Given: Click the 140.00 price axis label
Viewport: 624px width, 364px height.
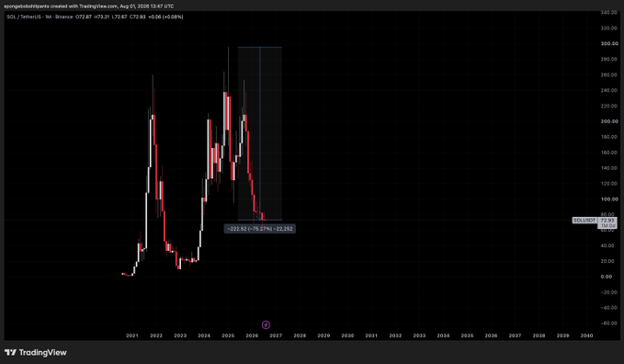Looking at the screenshot, I should click(609, 168).
